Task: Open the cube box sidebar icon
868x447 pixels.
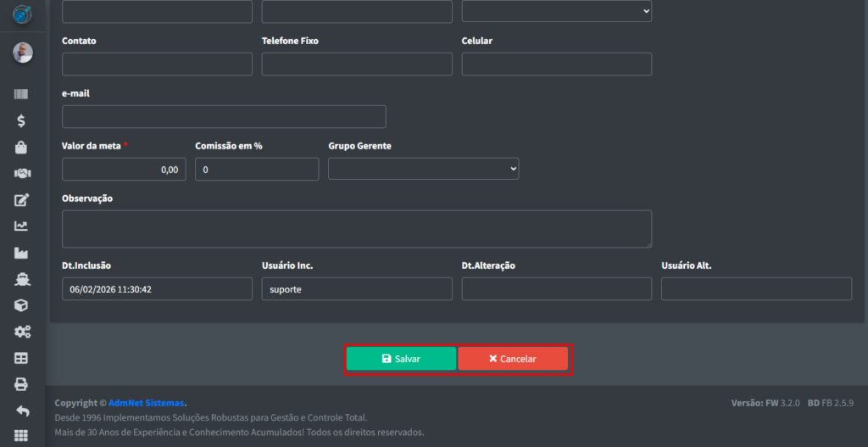Action: pyautogui.click(x=21, y=305)
